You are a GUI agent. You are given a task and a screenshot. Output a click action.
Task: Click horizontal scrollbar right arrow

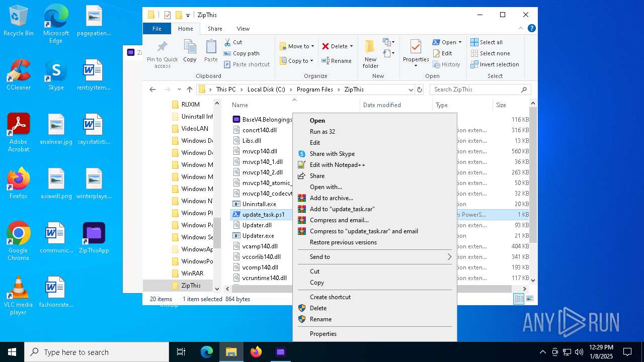pos(525,289)
